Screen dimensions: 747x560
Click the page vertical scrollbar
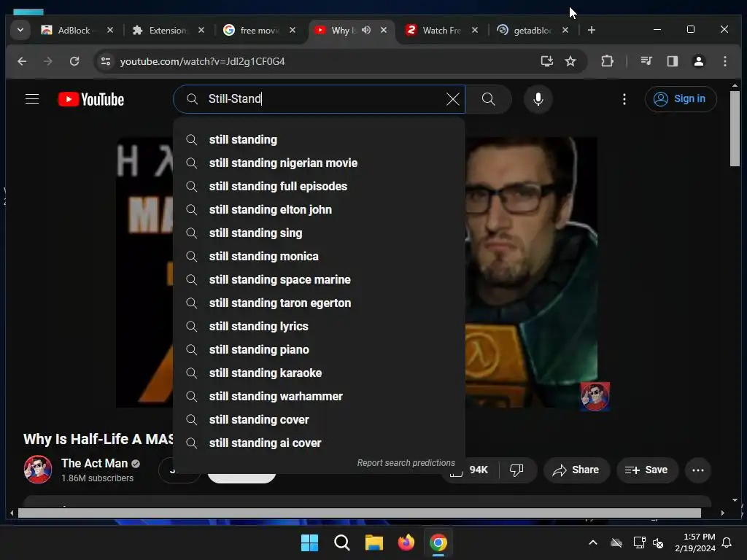point(735,128)
